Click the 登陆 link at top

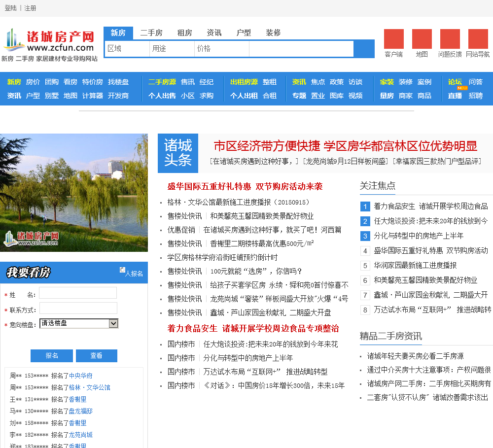tap(11, 8)
